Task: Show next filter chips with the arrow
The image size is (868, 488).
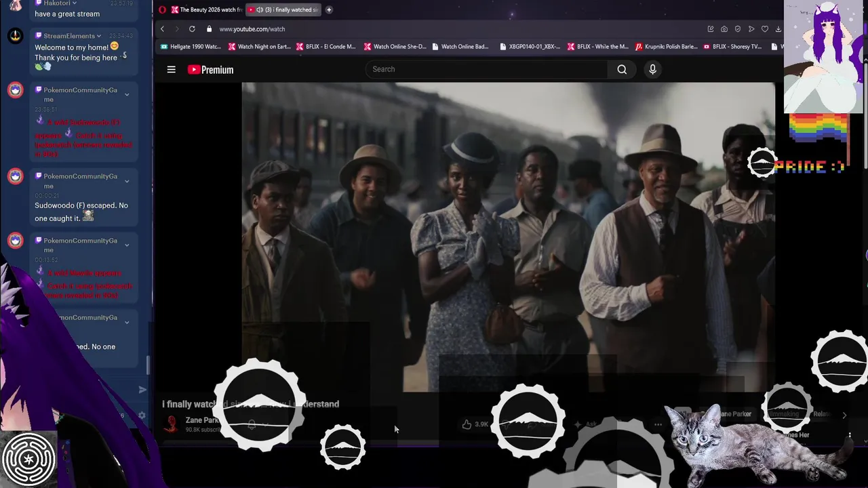Action: pos(844,415)
